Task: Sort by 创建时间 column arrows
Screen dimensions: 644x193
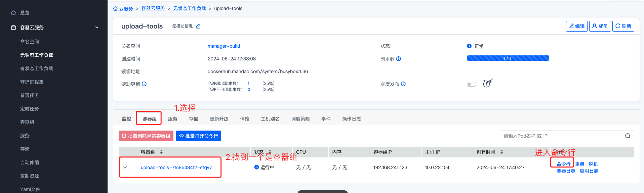Action: [x=502, y=152]
